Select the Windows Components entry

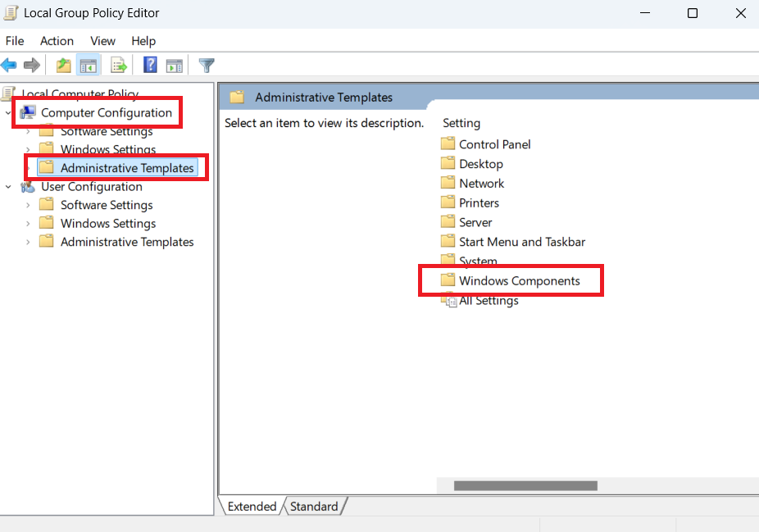pos(520,281)
